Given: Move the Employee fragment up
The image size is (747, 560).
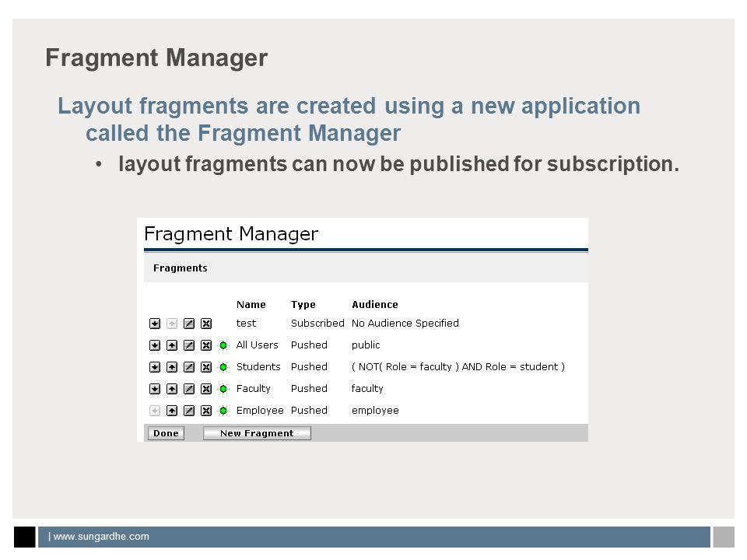Looking at the screenshot, I should (x=172, y=411).
